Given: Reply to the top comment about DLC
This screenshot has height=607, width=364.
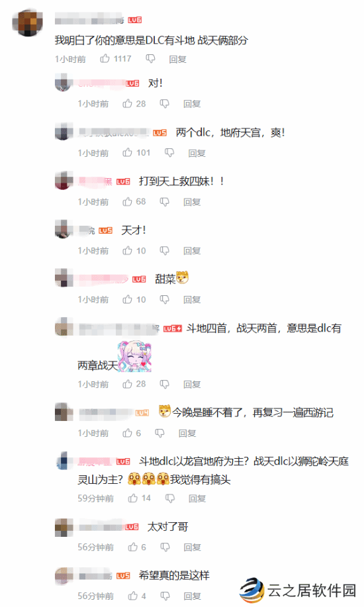Looking at the screenshot, I should pos(178,59).
